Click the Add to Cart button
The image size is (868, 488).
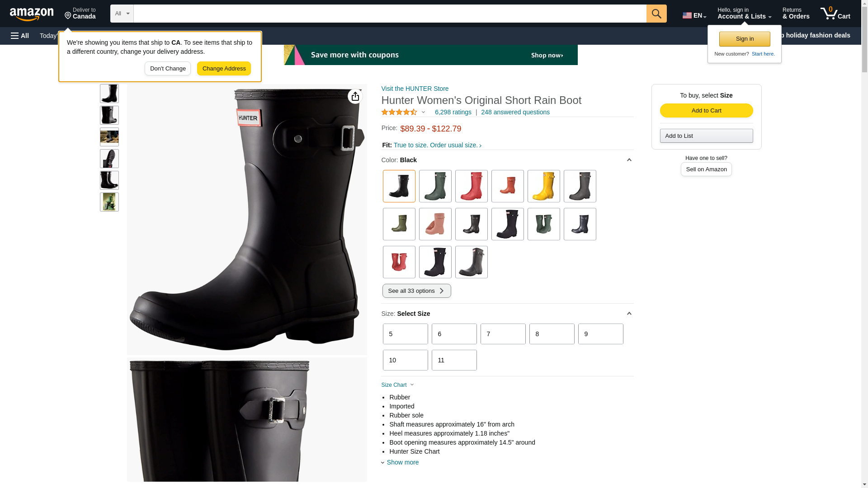706,111
